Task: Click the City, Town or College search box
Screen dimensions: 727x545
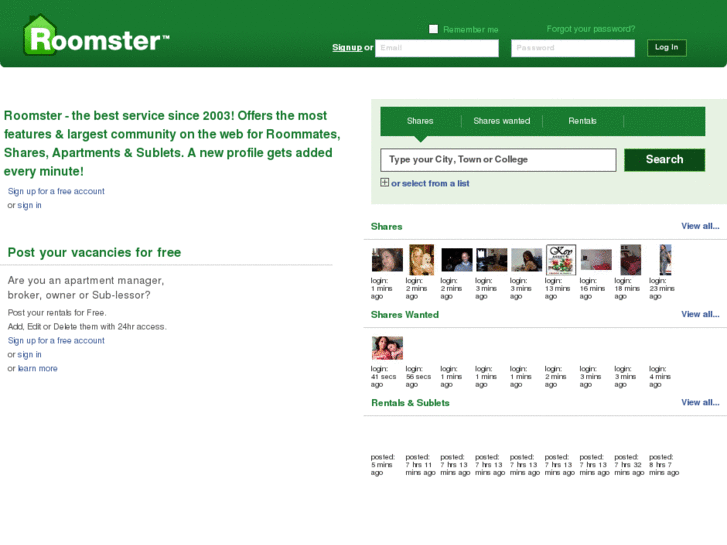Action: coord(498,160)
